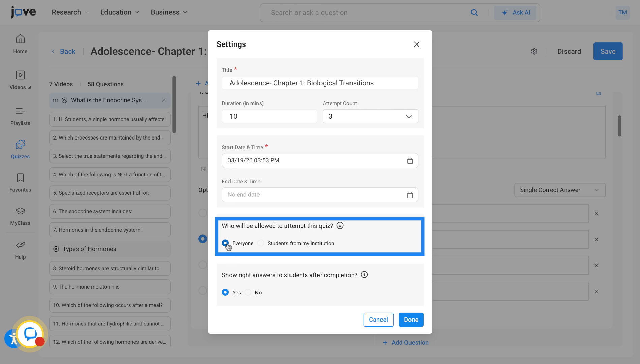Viewport: 640px width, 364px height.
Task: Open the calendar picker for Start Date
Action: tap(410, 161)
